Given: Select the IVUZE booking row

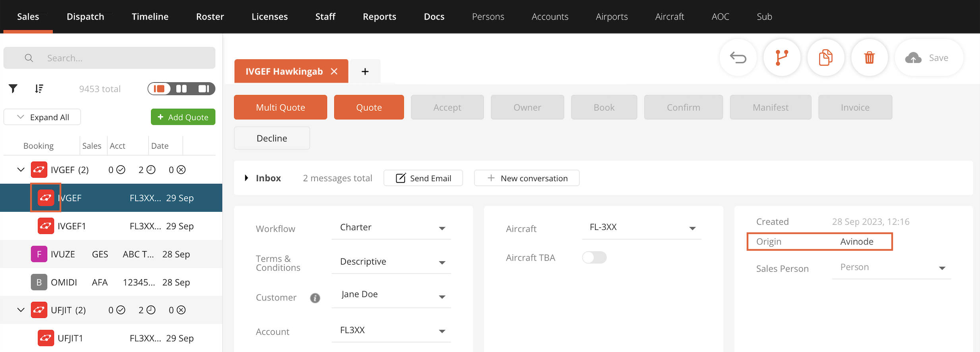Looking at the screenshot, I should pos(111,254).
